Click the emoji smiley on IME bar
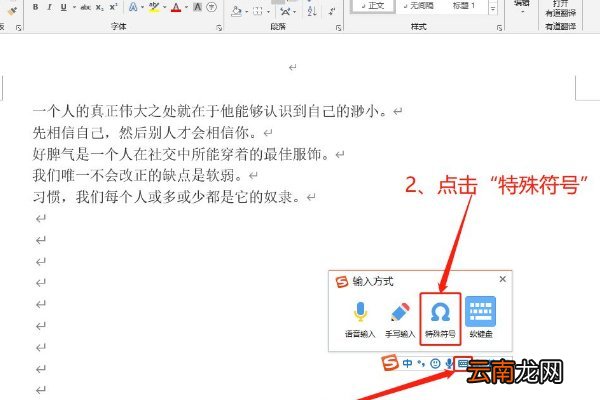600x400 pixels. click(435, 363)
